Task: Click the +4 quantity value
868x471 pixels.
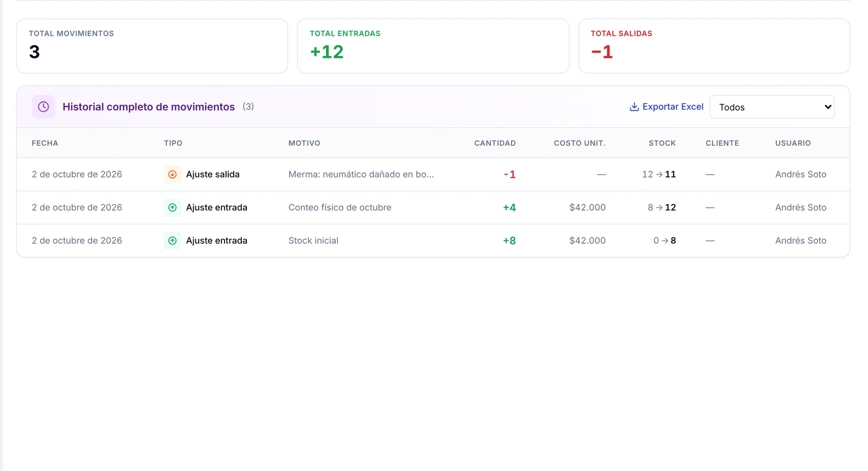Action: pyautogui.click(x=509, y=208)
